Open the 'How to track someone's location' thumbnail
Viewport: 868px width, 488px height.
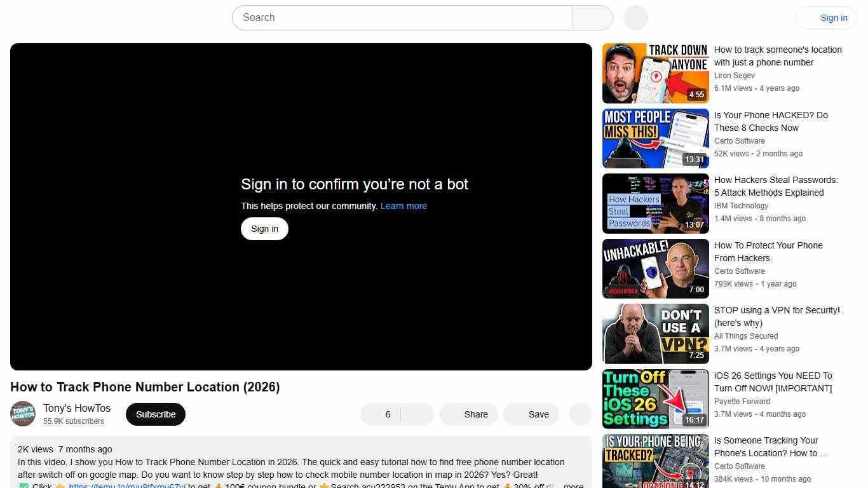655,72
